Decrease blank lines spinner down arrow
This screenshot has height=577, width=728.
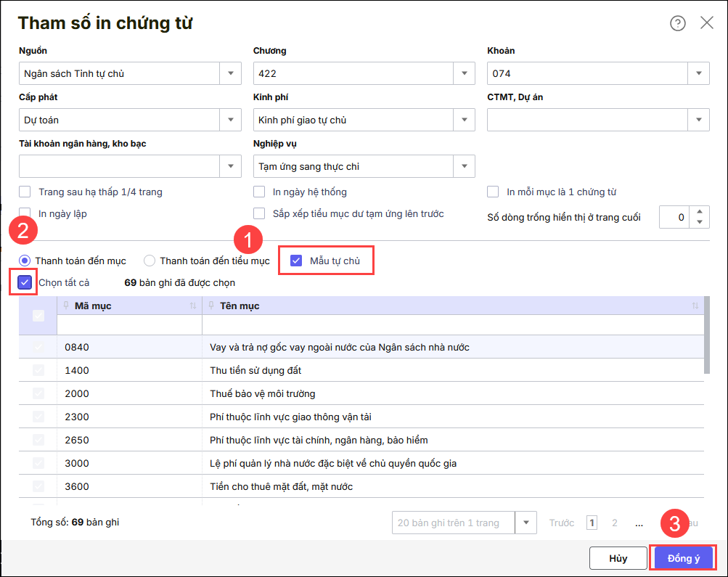coord(700,222)
